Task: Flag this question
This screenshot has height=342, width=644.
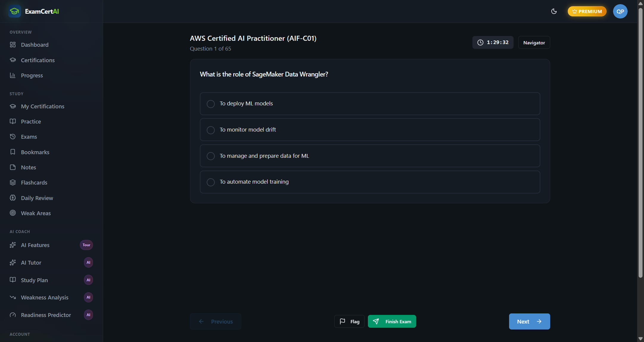Action: click(x=349, y=321)
